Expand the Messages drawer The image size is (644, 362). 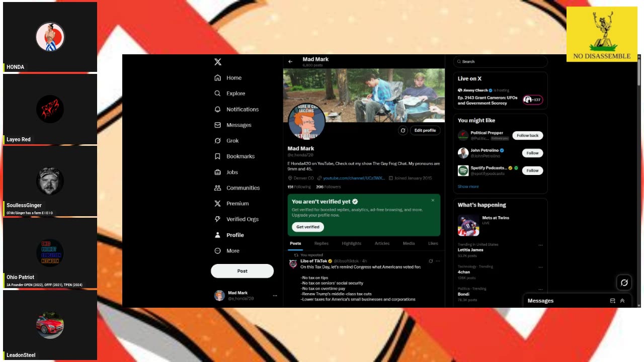[622, 301]
